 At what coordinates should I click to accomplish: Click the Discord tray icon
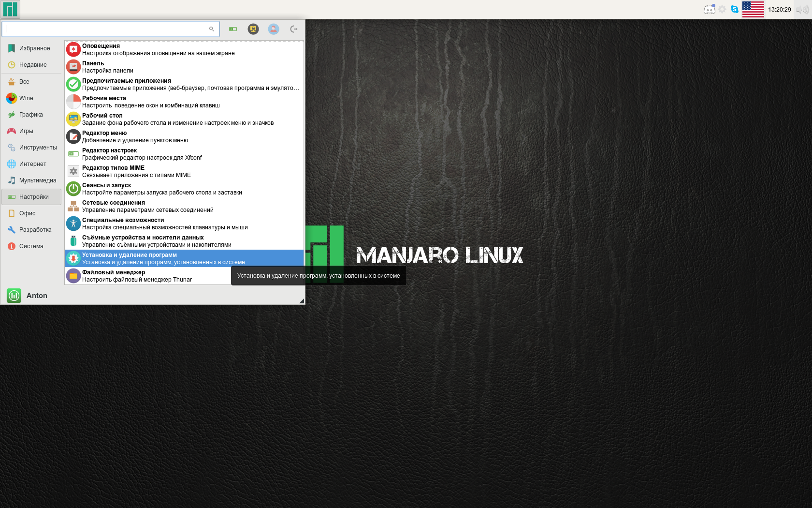710,9
